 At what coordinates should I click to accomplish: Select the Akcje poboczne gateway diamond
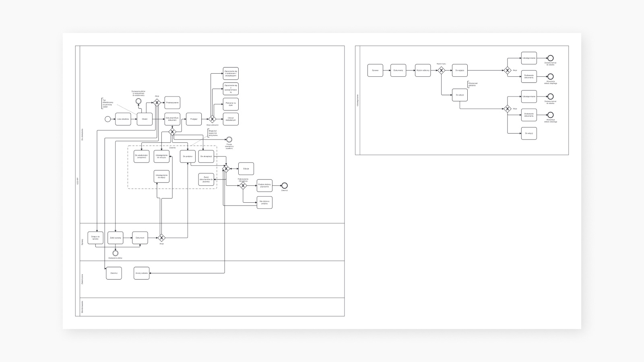tap(212, 119)
